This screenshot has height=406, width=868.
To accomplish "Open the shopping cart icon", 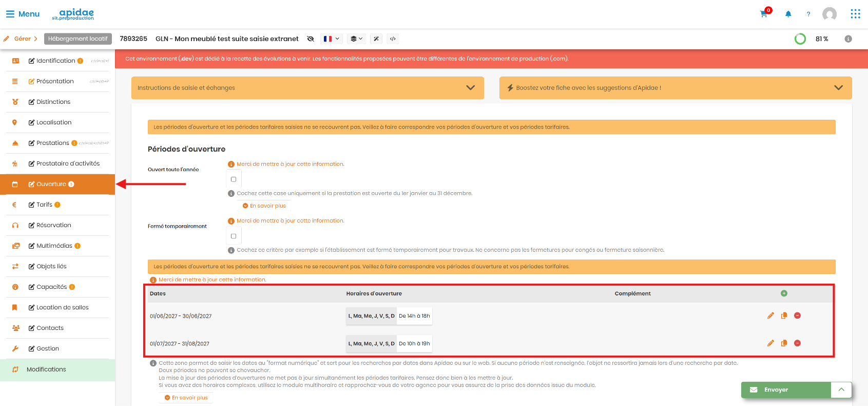I will 764,14.
